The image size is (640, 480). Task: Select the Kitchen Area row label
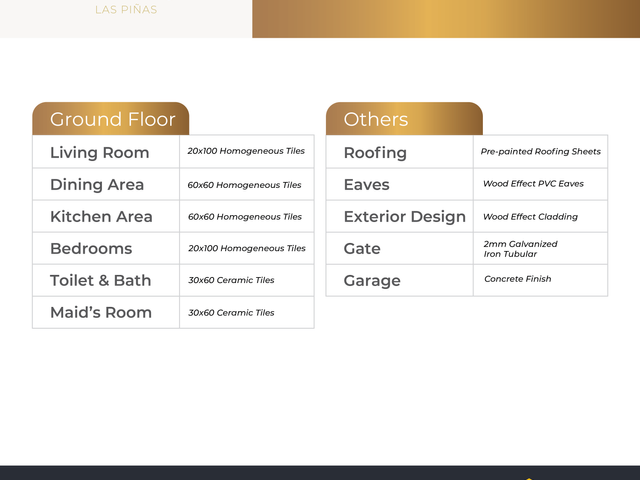101,216
